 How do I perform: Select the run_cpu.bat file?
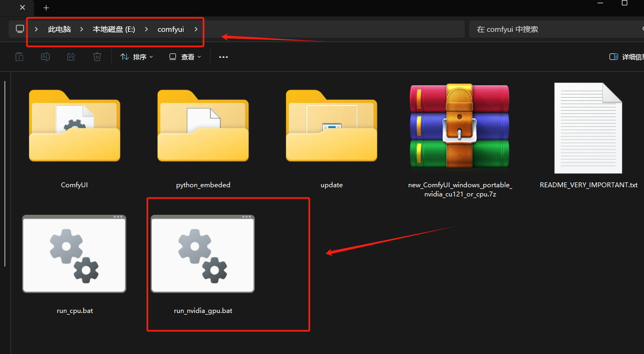74,264
